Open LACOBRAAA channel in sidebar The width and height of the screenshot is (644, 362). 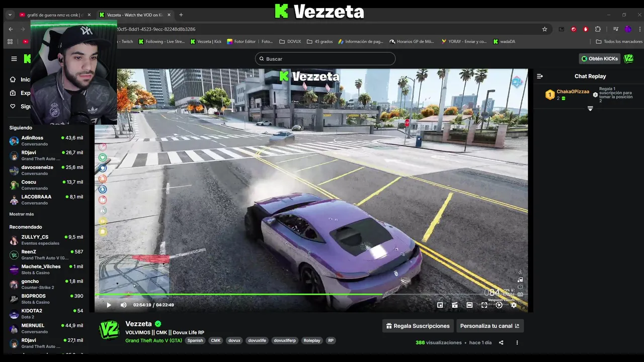46,200
